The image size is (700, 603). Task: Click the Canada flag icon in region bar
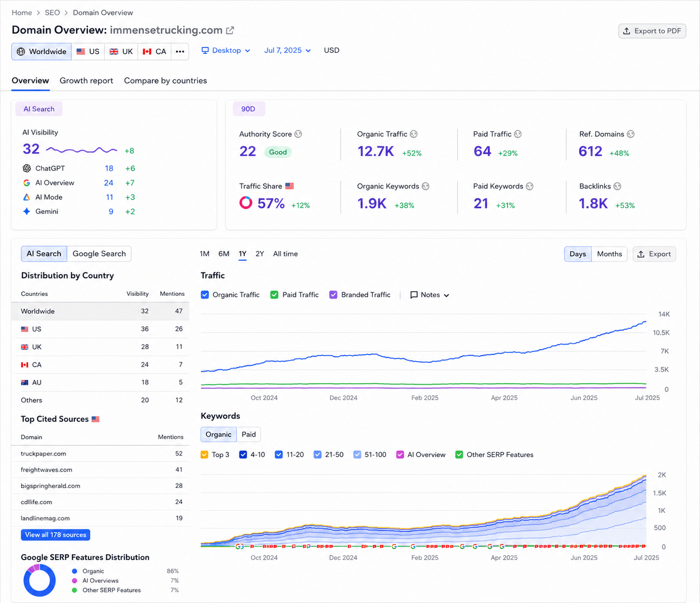click(147, 52)
